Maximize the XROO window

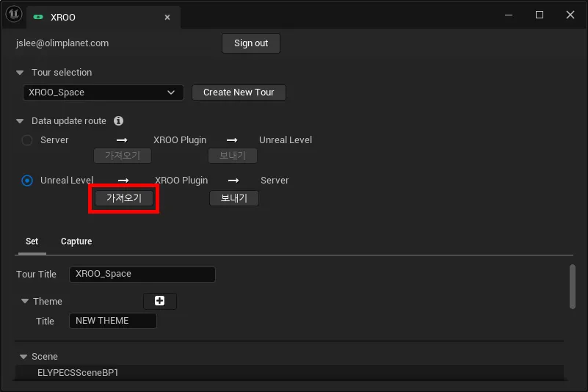pos(540,15)
